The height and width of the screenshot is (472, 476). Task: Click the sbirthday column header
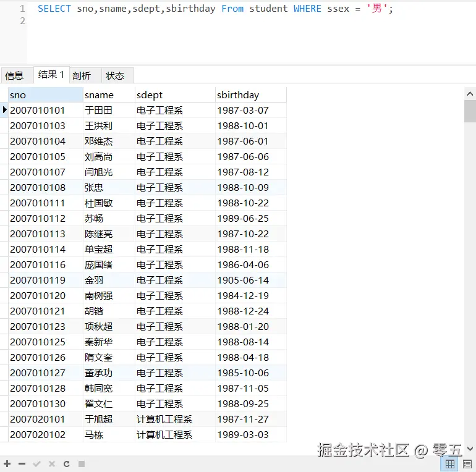pyautogui.click(x=251, y=95)
